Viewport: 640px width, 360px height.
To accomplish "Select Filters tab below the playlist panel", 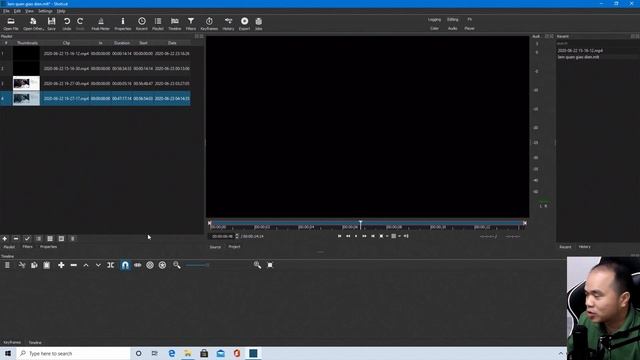I will [27, 247].
